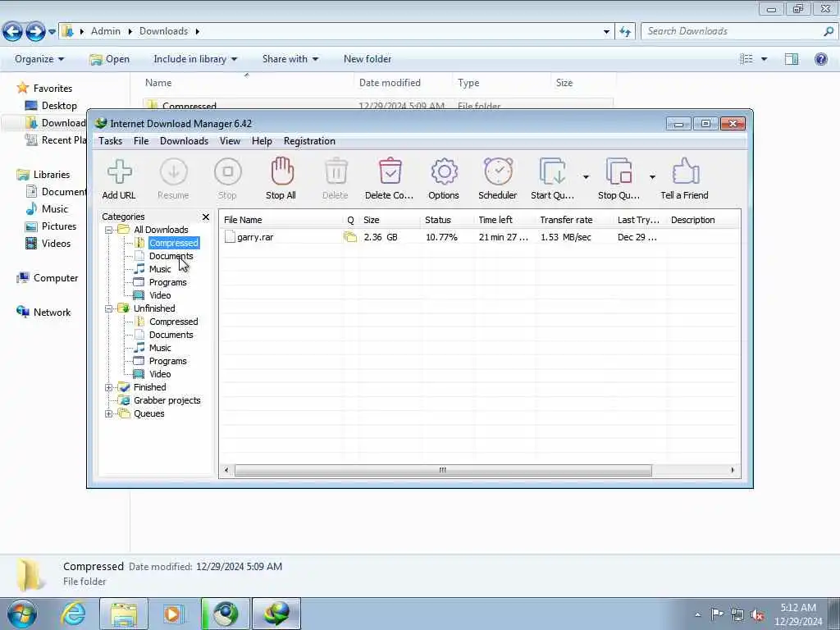
Task: Open the View menu in IDM
Action: (x=230, y=141)
